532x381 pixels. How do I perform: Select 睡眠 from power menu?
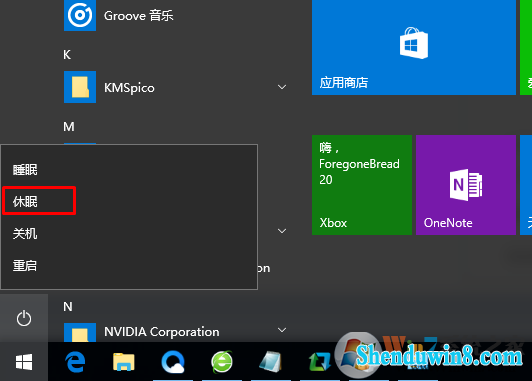(x=129, y=169)
